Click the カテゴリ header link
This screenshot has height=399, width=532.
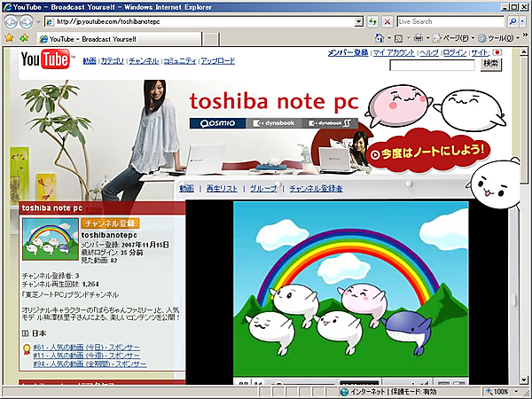113,61
